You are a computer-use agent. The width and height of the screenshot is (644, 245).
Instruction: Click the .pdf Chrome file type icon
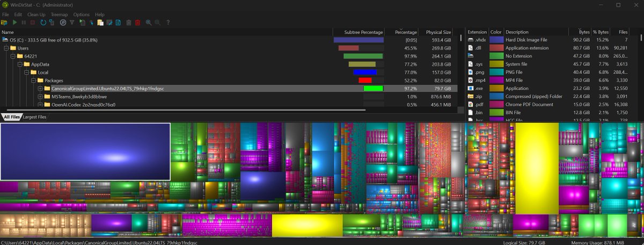pos(471,104)
